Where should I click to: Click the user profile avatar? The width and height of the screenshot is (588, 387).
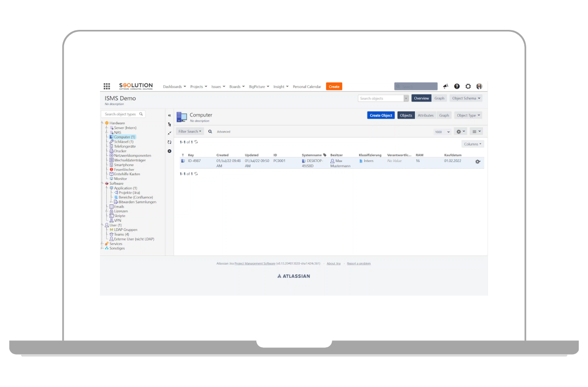click(x=479, y=87)
